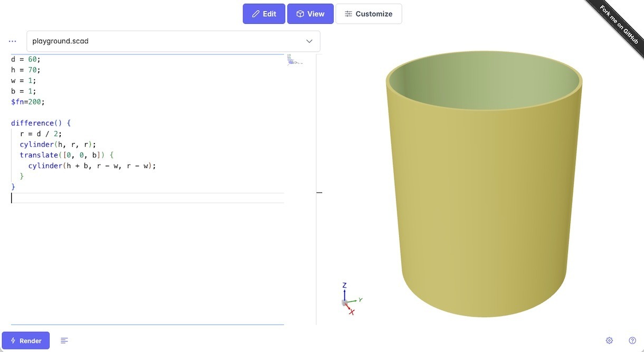Expand the playground.scad file dropdown

[309, 41]
